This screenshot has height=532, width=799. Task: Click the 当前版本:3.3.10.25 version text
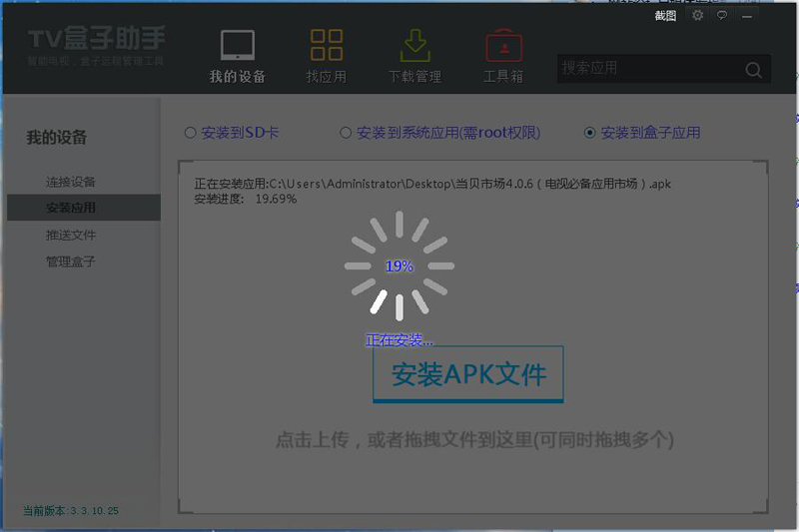pos(70,511)
